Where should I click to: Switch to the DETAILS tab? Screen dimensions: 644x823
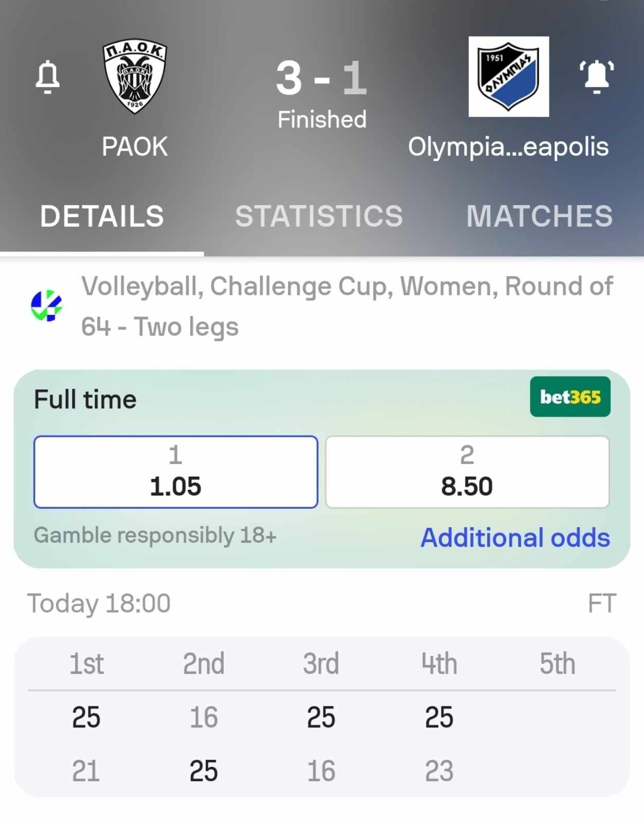click(x=102, y=216)
